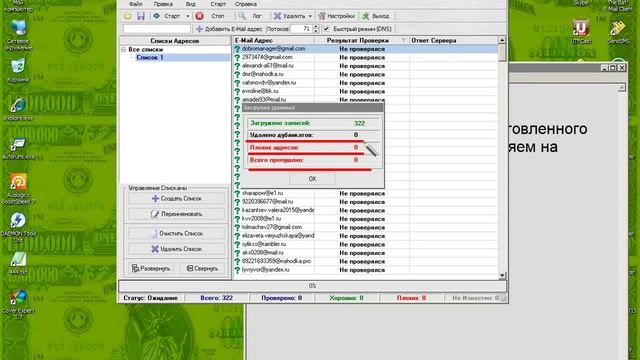The height and width of the screenshot is (360, 640).
Task: Click Проверено: 0 in status bar
Action: (x=282, y=298)
